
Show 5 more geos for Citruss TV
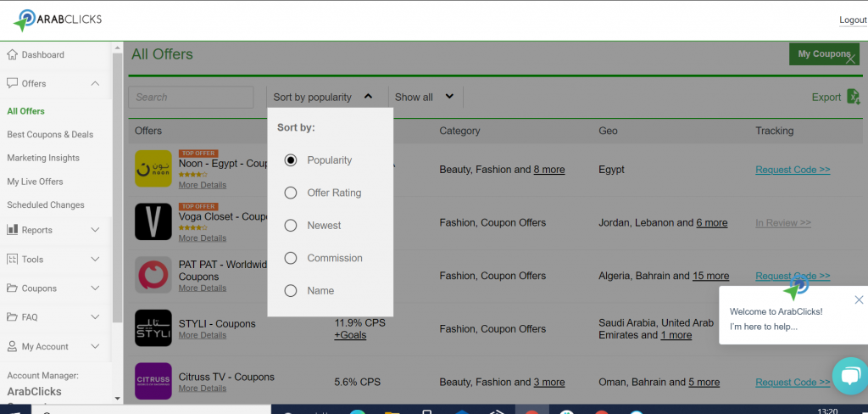click(x=704, y=382)
